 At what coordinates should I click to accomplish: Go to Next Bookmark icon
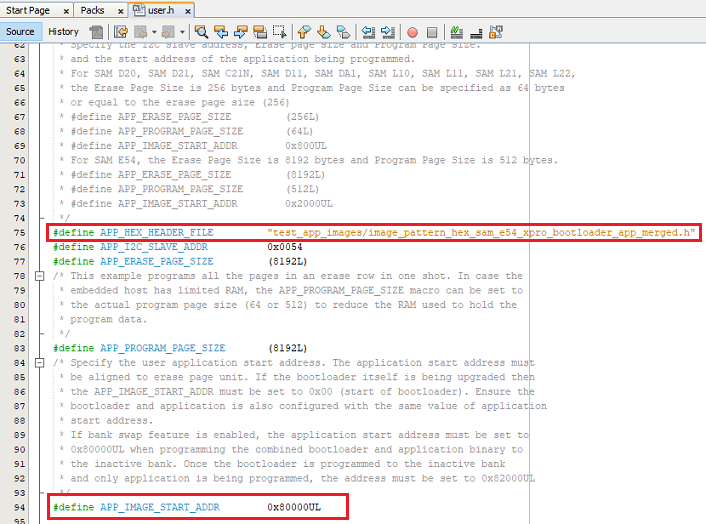pos(324,32)
